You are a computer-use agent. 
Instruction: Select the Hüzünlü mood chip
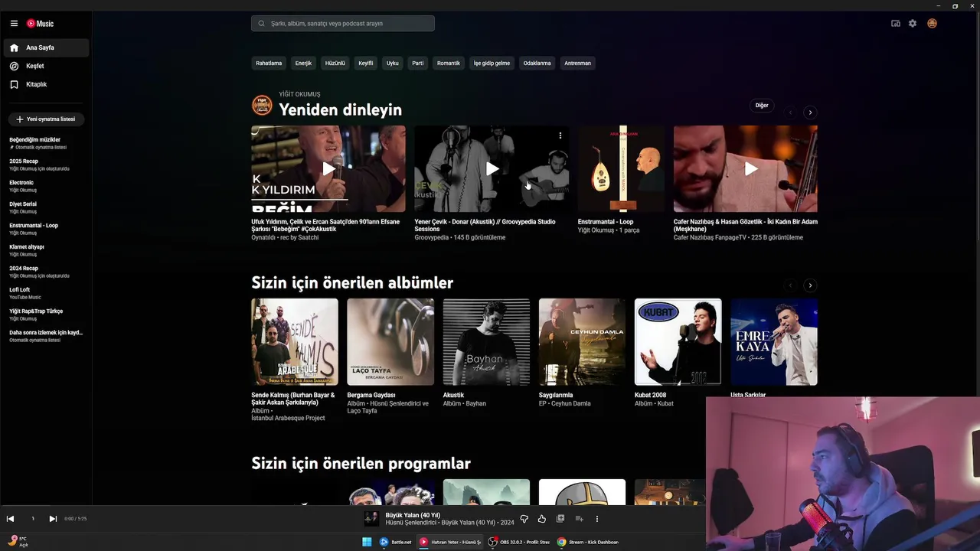coord(335,64)
